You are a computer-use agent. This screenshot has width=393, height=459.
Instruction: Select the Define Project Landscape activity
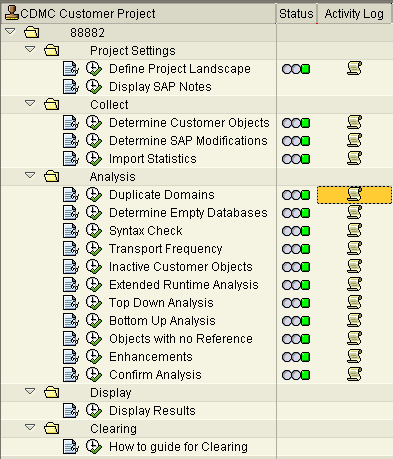click(180, 69)
